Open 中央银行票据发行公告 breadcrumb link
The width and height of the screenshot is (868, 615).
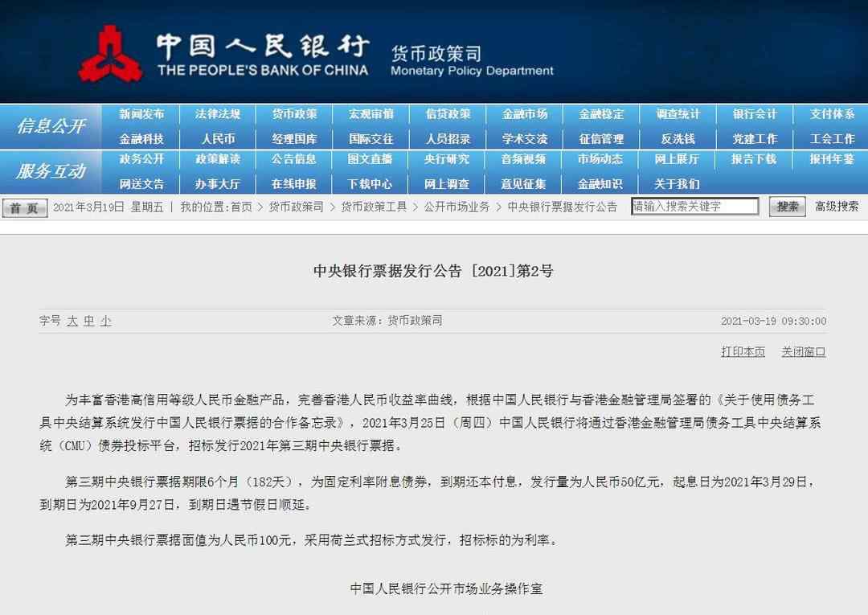[x=562, y=207]
